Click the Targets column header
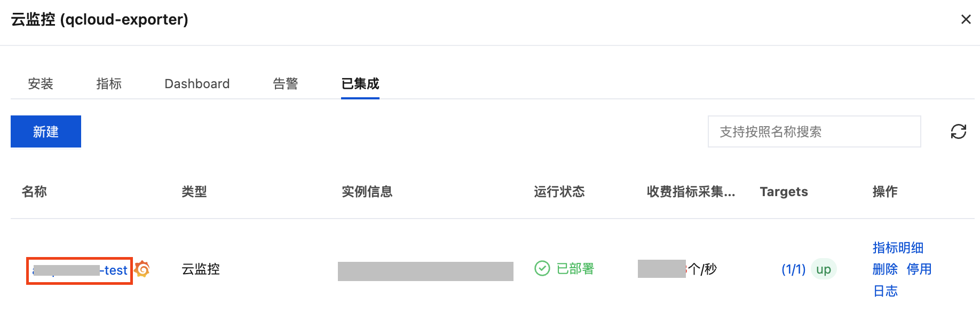The image size is (980, 311). [784, 192]
